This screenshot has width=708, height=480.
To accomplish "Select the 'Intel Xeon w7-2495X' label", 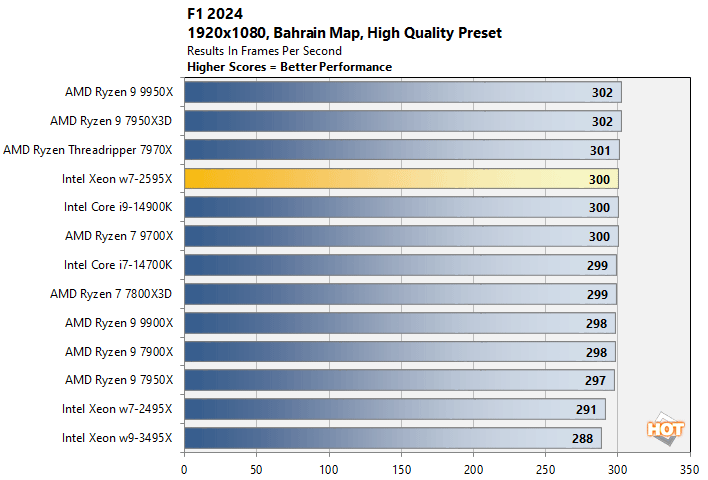I will pyautogui.click(x=117, y=409).
